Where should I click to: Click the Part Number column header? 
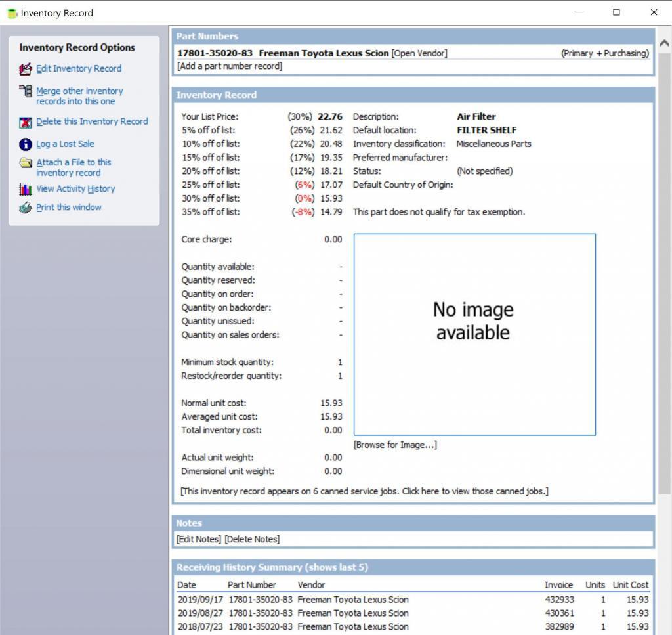tap(251, 585)
